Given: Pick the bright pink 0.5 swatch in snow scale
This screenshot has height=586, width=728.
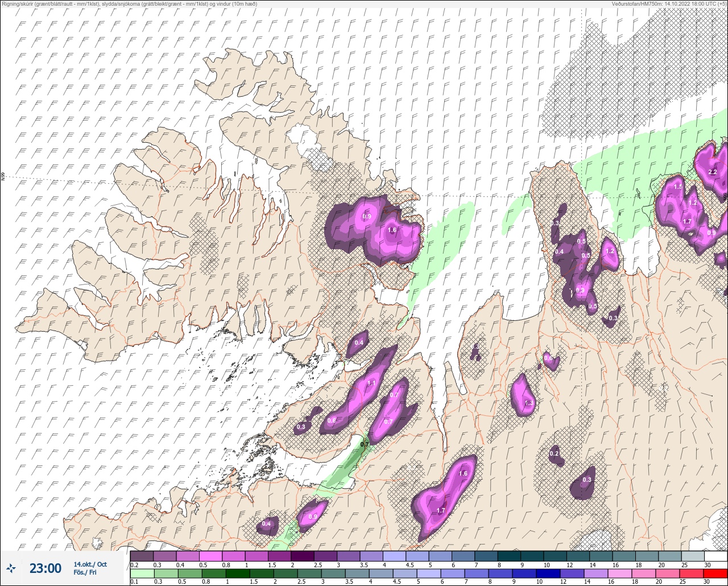Looking at the screenshot, I should 210,556.
